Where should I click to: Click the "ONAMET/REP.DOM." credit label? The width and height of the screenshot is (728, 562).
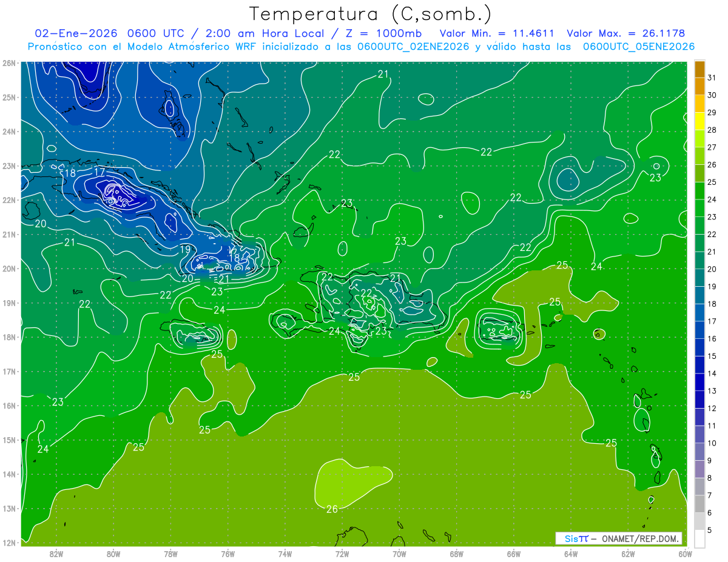pos(641,538)
